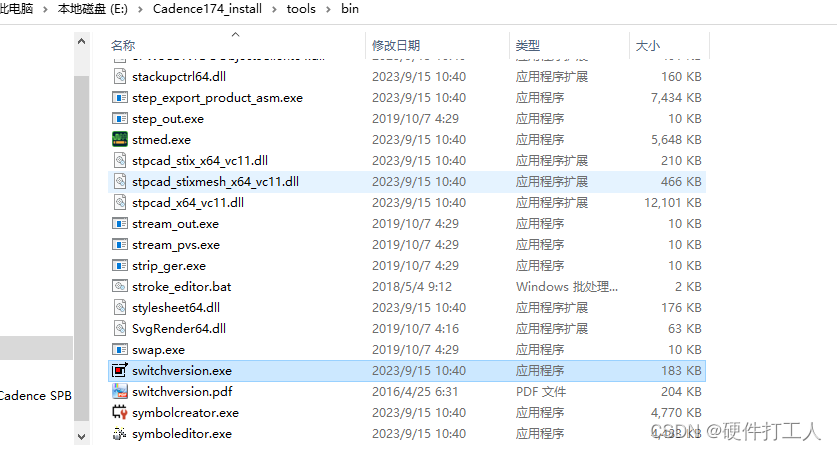Select the switchversion.exe file icon
Viewport: 837px width, 451px height.
tap(120, 371)
